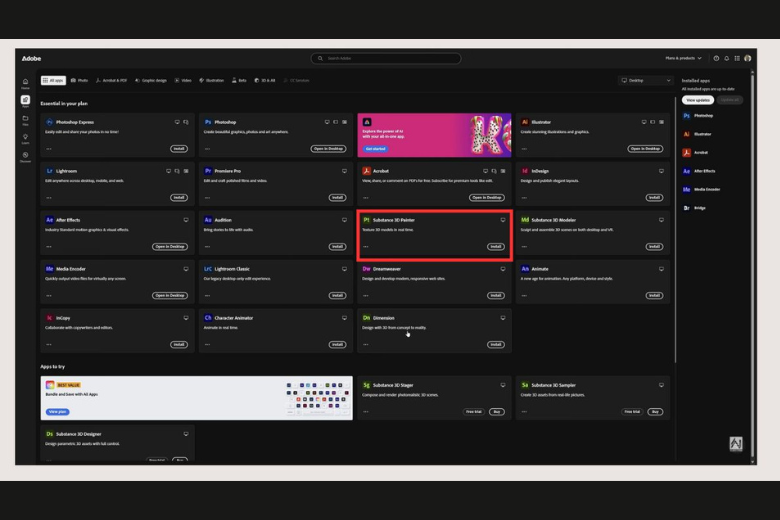Switch to the Acrobat & PDF tab
Viewport: 780px width, 520px height.
(111, 81)
